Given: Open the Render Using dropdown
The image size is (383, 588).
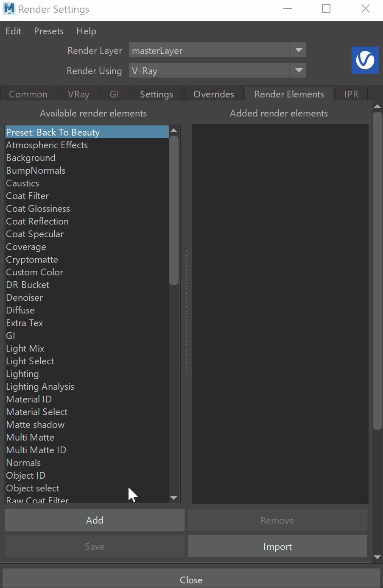Looking at the screenshot, I should [x=217, y=71].
